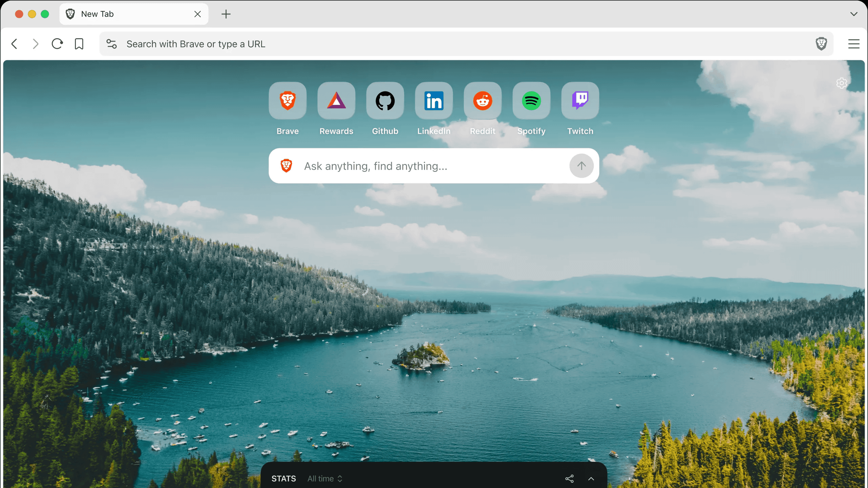Open the LinkedIn shortcut tile
Viewport: 868px width, 488px height.
click(434, 101)
